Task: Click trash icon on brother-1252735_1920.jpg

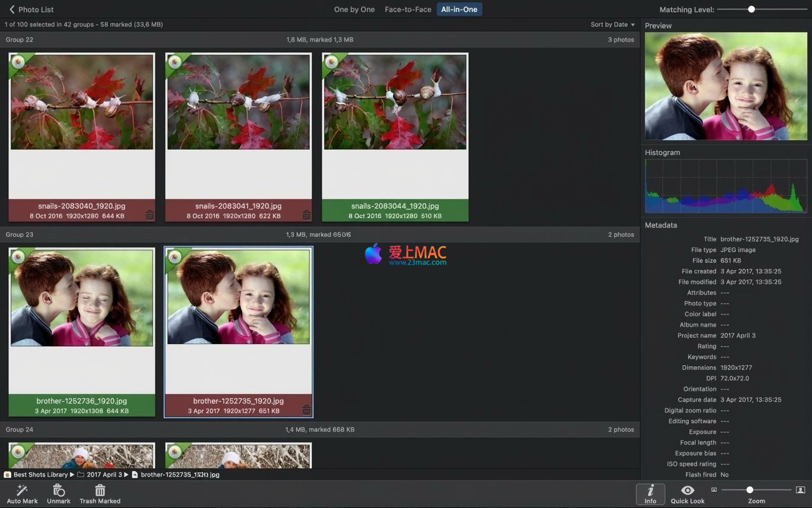Action: (306, 410)
